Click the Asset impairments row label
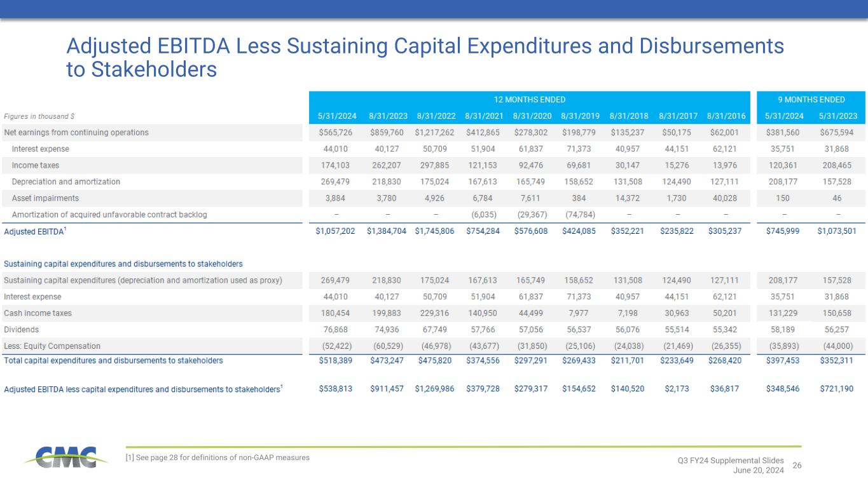 (45, 198)
